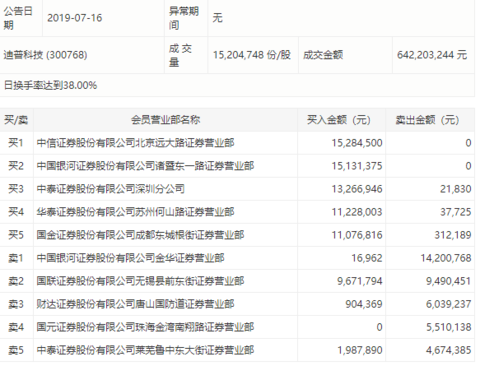Click the sell amount 312,189
This screenshot has height=366, width=480.
point(453,235)
